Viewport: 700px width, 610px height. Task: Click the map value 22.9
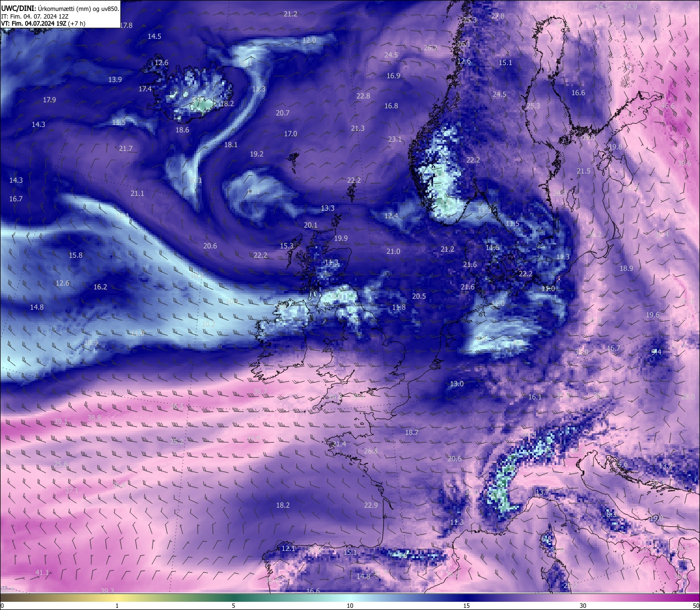pyautogui.click(x=371, y=505)
